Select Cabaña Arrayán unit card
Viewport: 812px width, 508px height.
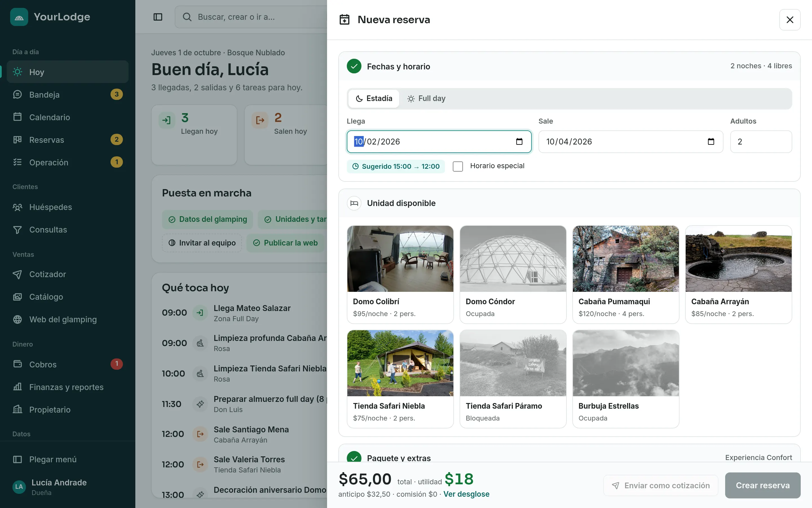(x=738, y=275)
